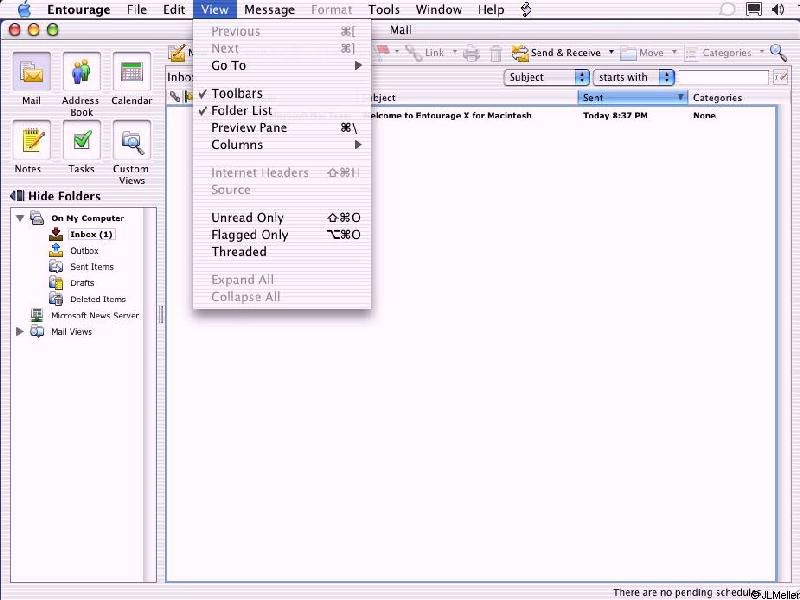
Task: Click the Move folder icon in toolbar
Action: 628,53
